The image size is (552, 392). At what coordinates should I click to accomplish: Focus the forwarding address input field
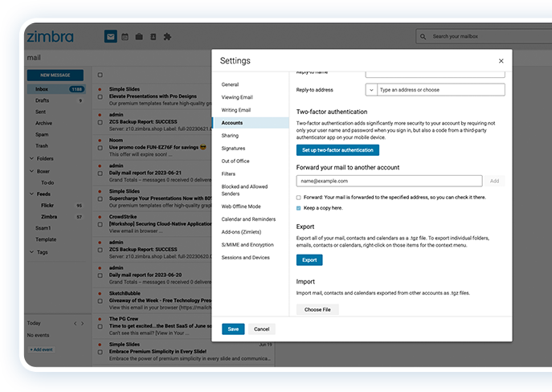[x=390, y=181]
